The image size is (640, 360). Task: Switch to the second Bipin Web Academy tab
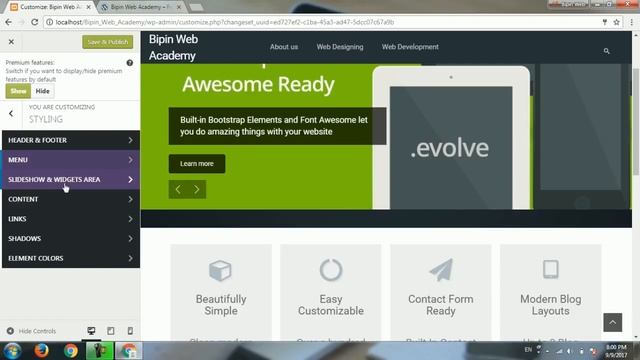140,7
